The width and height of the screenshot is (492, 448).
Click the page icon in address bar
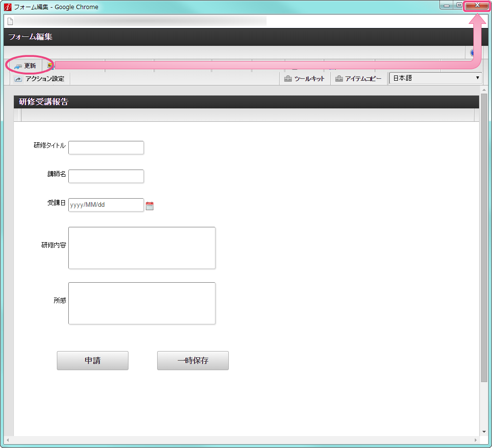[x=11, y=21]
